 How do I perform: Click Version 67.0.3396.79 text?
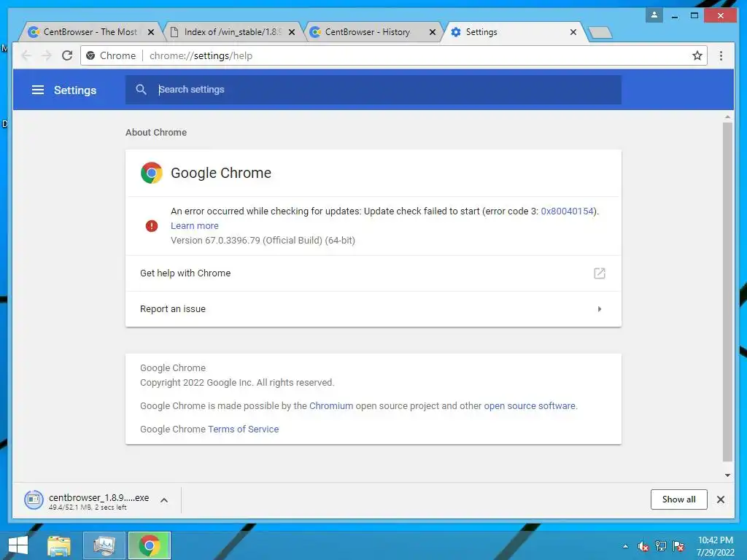(x=263, y=241)
